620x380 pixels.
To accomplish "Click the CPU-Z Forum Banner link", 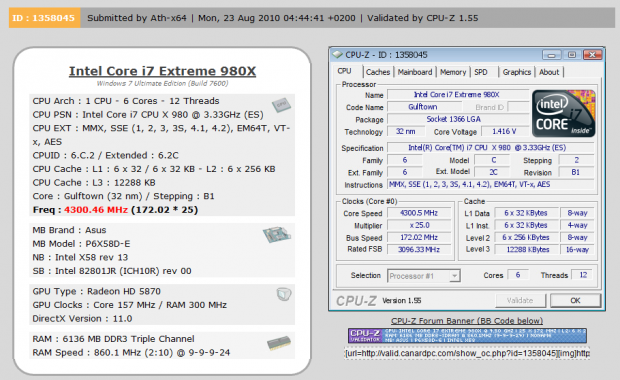I will 467,321.
